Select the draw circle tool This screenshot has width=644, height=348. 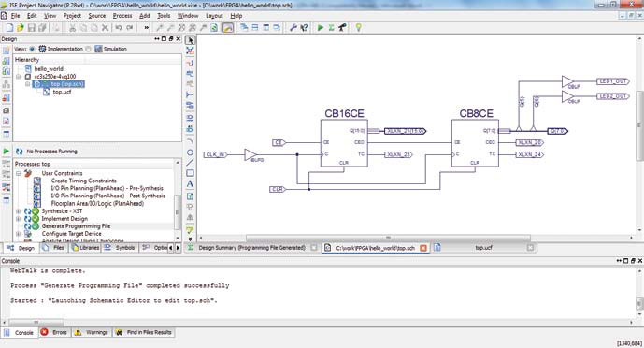[190, 152]
